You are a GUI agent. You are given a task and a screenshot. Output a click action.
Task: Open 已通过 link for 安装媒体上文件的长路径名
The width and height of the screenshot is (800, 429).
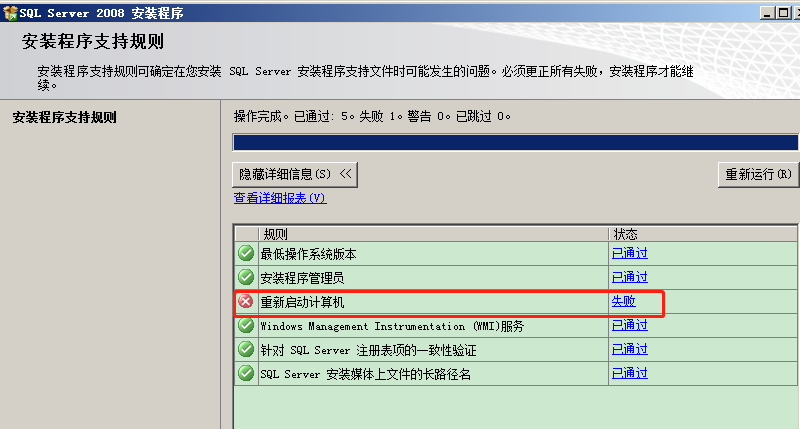tap(630, 373)
